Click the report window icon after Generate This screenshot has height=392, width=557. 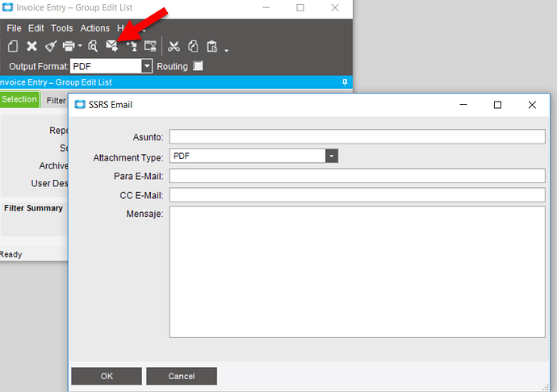[150, 46]
